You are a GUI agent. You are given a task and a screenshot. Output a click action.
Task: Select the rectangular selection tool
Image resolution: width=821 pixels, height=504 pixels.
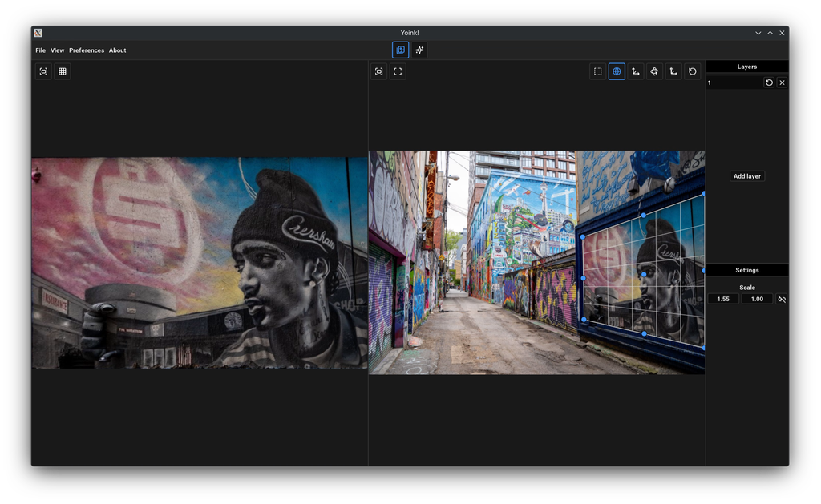(597, 71)
